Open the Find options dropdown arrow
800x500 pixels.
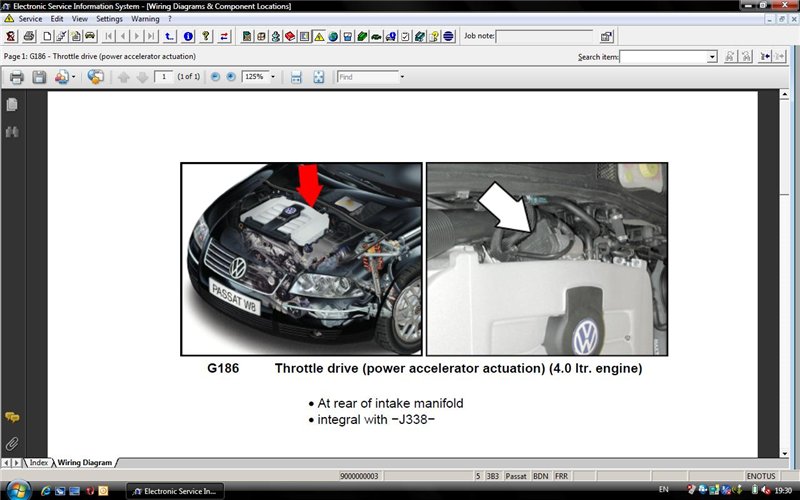coord(402,77)
